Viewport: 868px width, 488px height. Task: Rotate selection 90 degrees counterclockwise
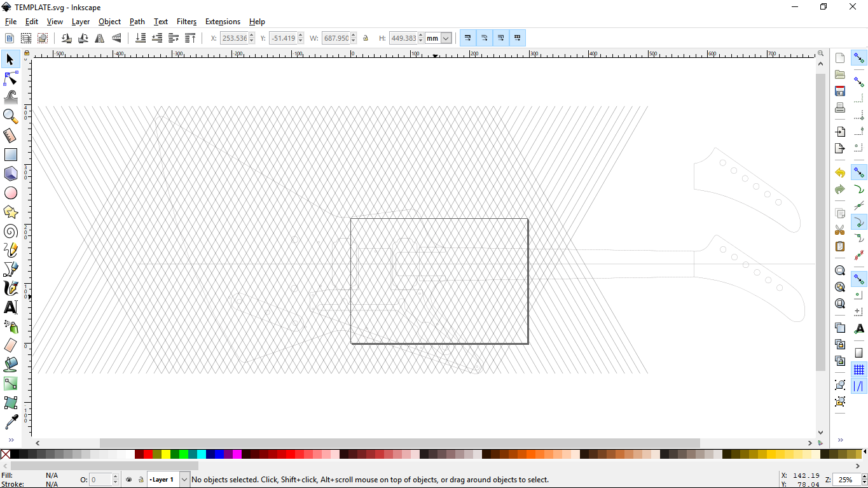66,38
